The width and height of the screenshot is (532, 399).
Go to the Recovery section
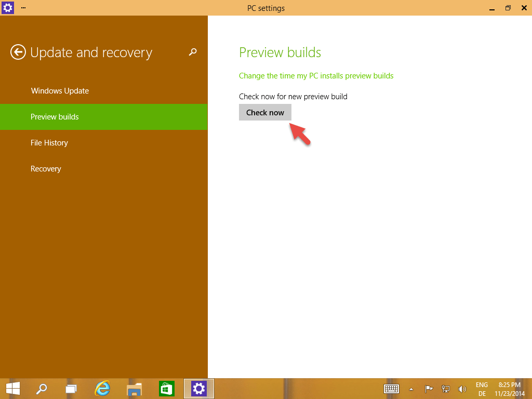tap(46, 169)
